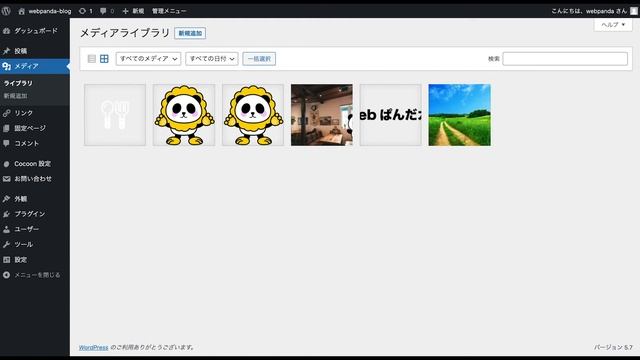Focus the 検索 media search field
Screen dimensions: 640x360
point(565,59)
